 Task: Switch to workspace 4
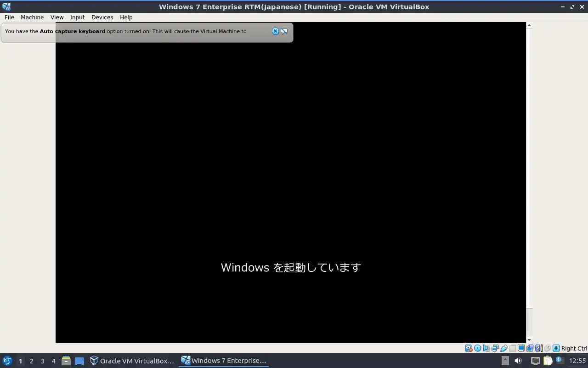click(x=53, y=361)
